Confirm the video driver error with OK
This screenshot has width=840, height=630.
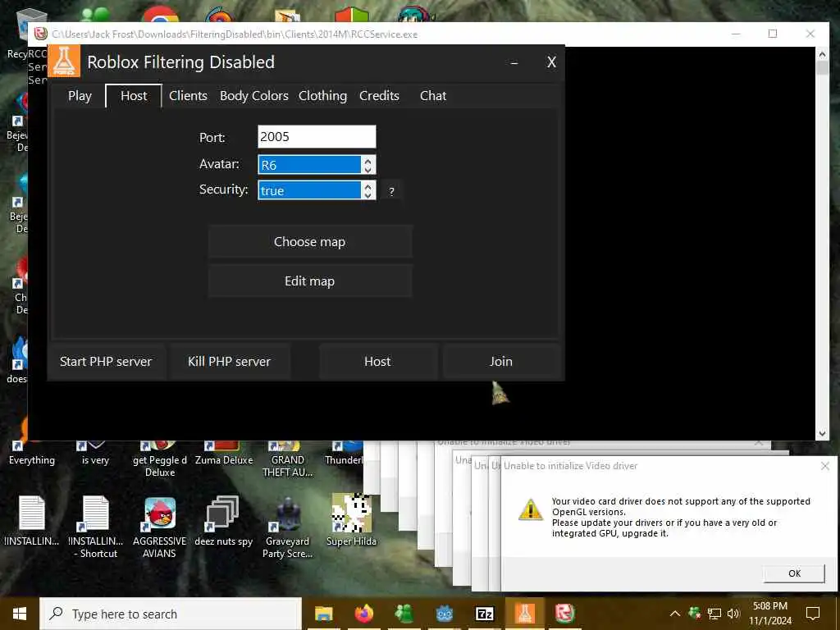794,573
